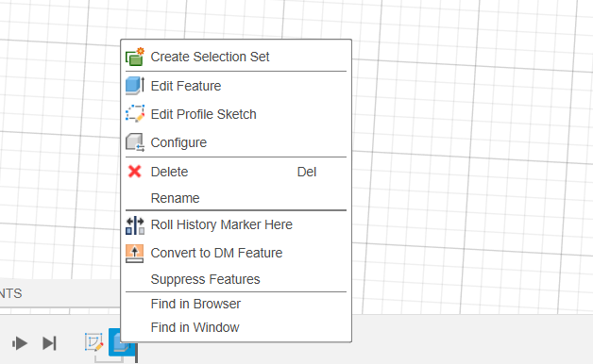This screenshot has width=593, height=364.
Task: Select the Configure option
Action: [236, 142]
